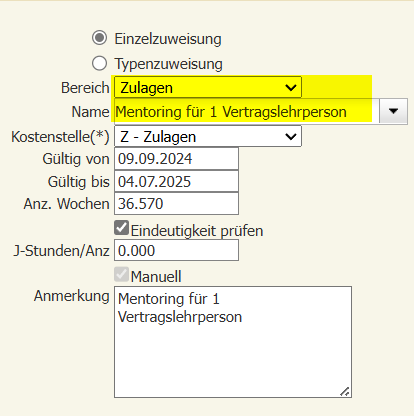414x416 pixels.
Task: Click the Einzelzuweisung label text
Action: [x=168, y=39]
